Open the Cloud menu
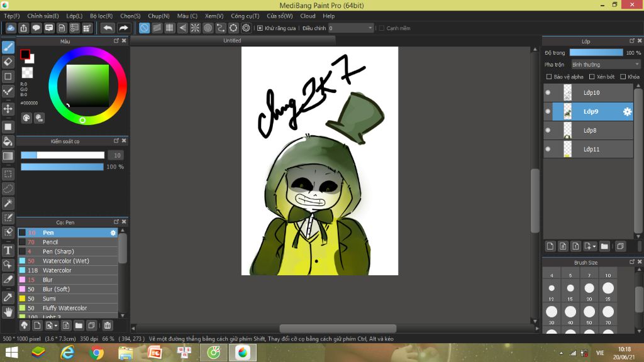This screenshot has height=362, width=644. 308,16
